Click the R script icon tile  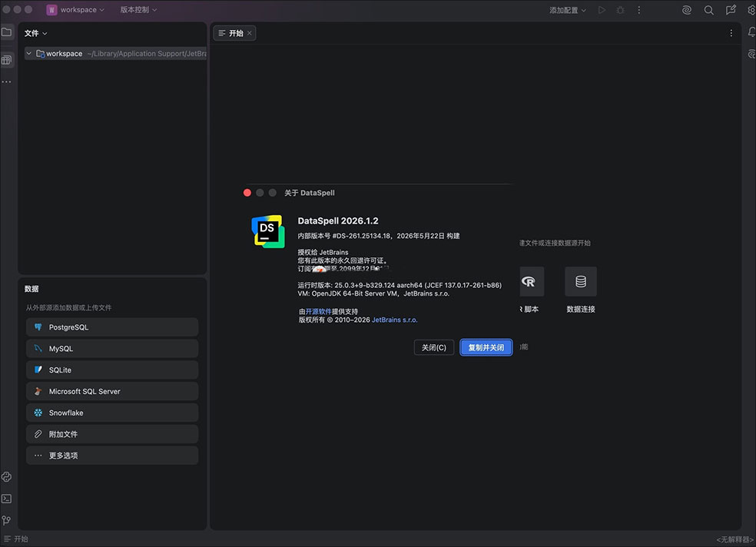point(532,281)
